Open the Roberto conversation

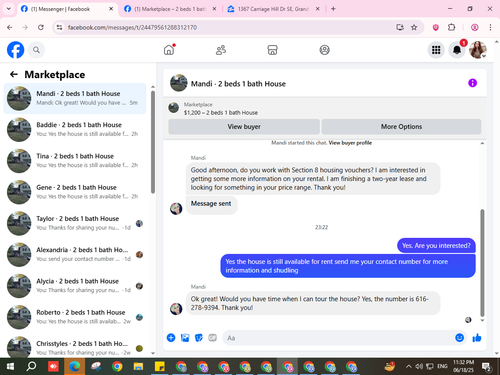75,317
